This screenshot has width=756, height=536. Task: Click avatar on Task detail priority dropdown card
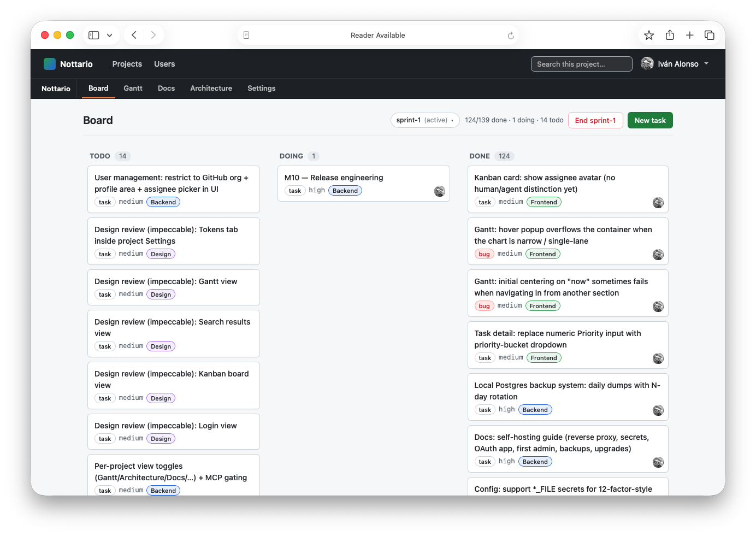[658, 358]
